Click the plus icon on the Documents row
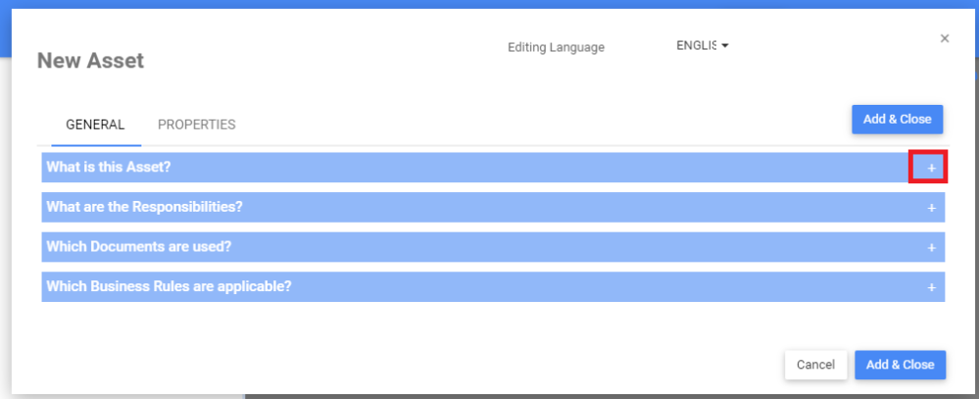The height and width of the screenshot is (399, 980). tap(931, 247)
